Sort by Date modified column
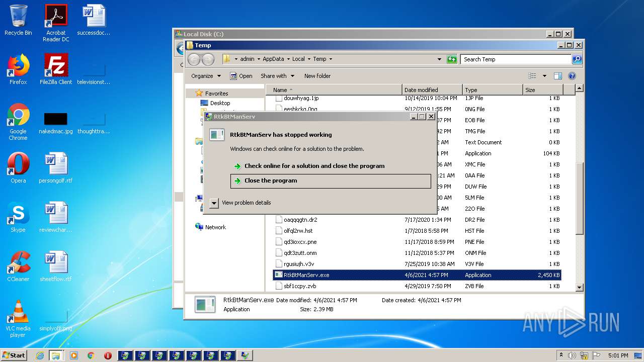Viewport: 644px width, 362px height. [x=432, y=90]
